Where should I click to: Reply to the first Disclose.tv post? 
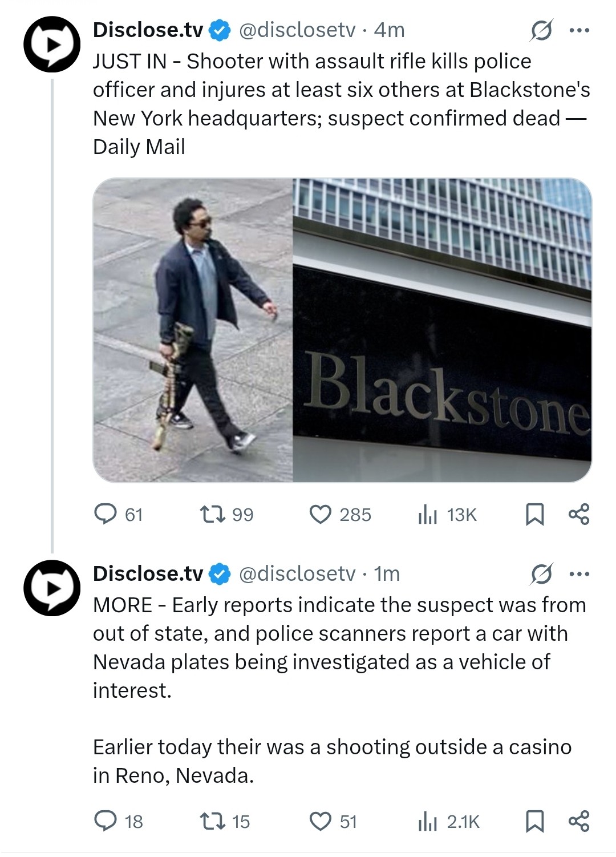106,515
